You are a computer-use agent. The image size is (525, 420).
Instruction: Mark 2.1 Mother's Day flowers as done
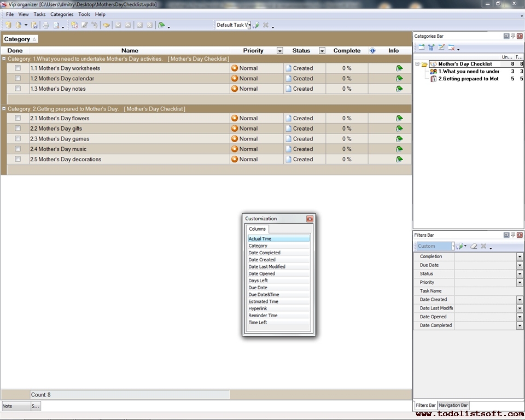[x=18, y=118]
